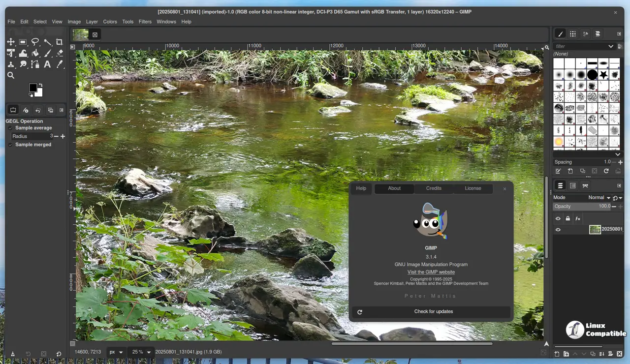Click the Check for updates button
This screenshot has width=630, height=364.
click(433, 311)
